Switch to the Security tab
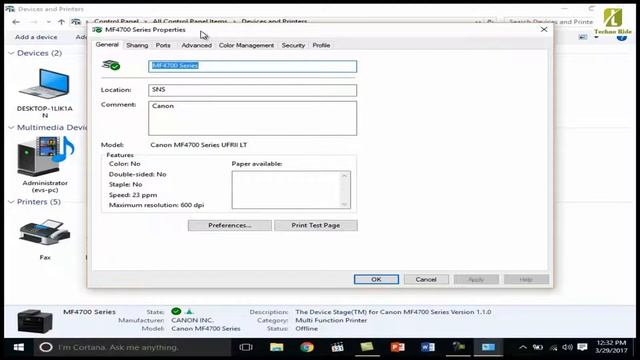Screen dimensions: 640x360 293,45
